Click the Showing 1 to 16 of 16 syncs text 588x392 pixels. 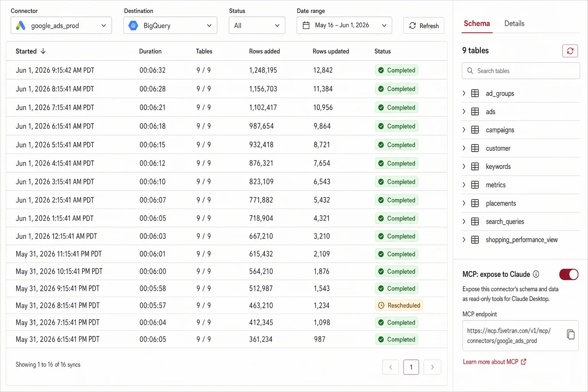48,364
